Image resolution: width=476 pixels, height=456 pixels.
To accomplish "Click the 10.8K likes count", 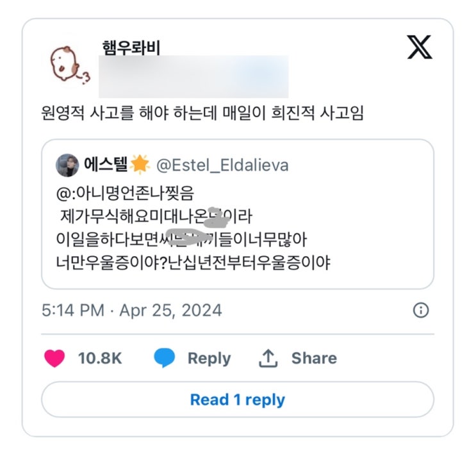I will (100, 358).
